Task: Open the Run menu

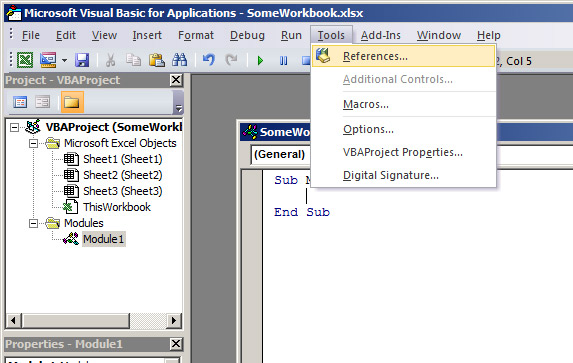Action: coord(291,35)
